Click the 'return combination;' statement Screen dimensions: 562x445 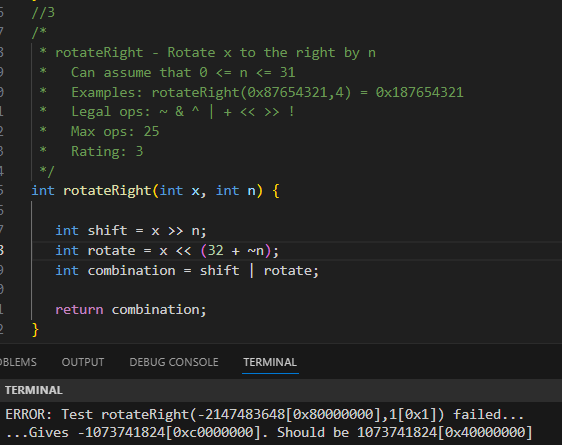tap(131, 310)
